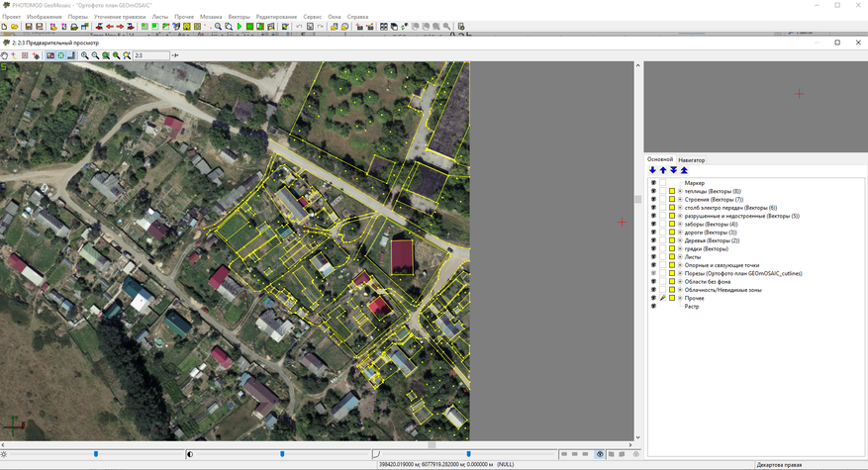The image size is (868, 470).
Task: Expand the грядки (Векторы) tree node
Action: click(680, 249)
